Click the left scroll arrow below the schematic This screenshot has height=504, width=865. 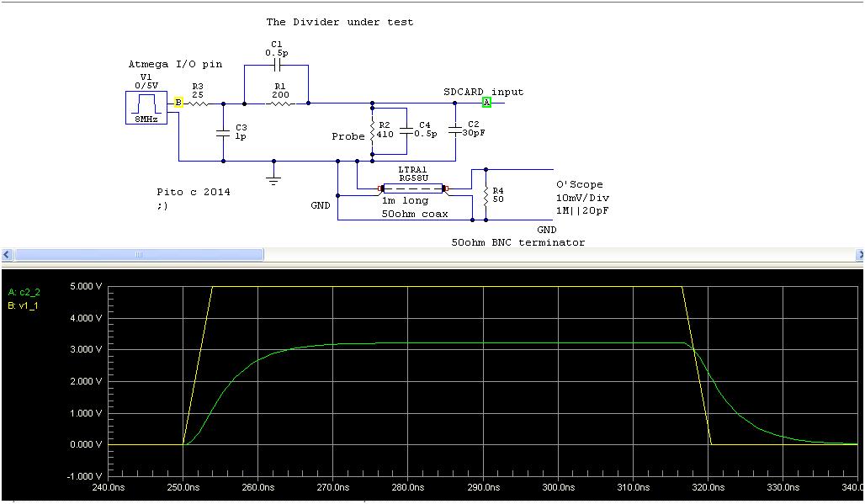[x=5, y=254]
